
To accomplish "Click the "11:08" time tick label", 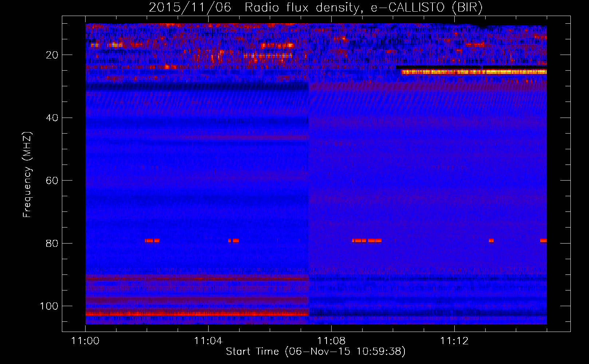I will pos(331,341).
